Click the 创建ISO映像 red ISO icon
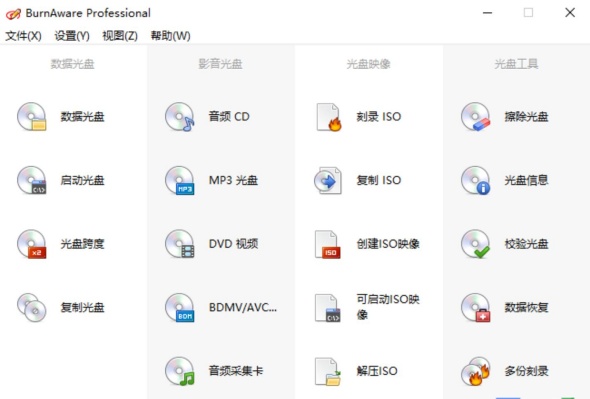 (327, 244)
